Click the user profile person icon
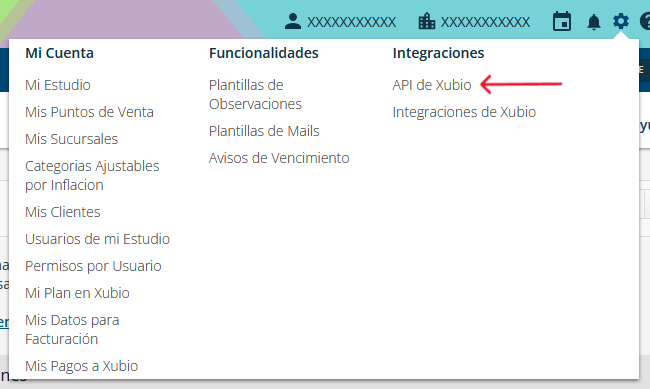This screenshot has height=389, width=650. (x=293, y=21)
